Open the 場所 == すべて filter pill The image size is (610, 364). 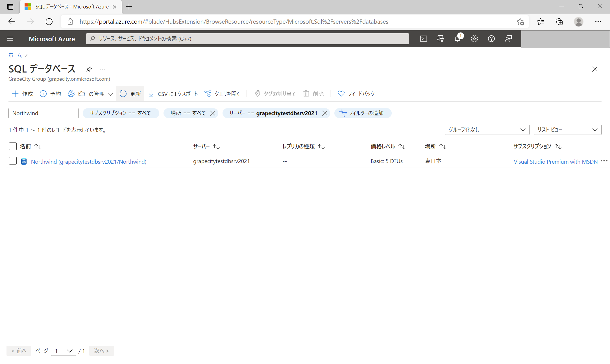pos(188,113)
